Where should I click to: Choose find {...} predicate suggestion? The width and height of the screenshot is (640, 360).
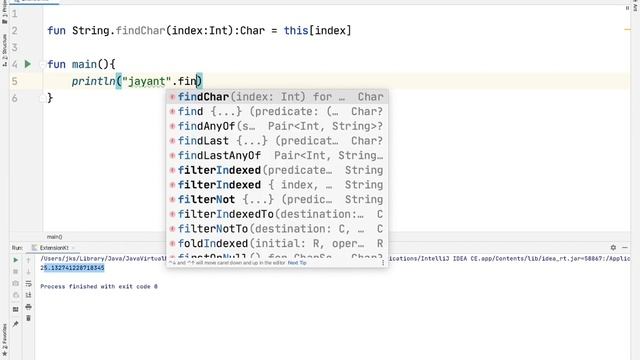point(277,111)
